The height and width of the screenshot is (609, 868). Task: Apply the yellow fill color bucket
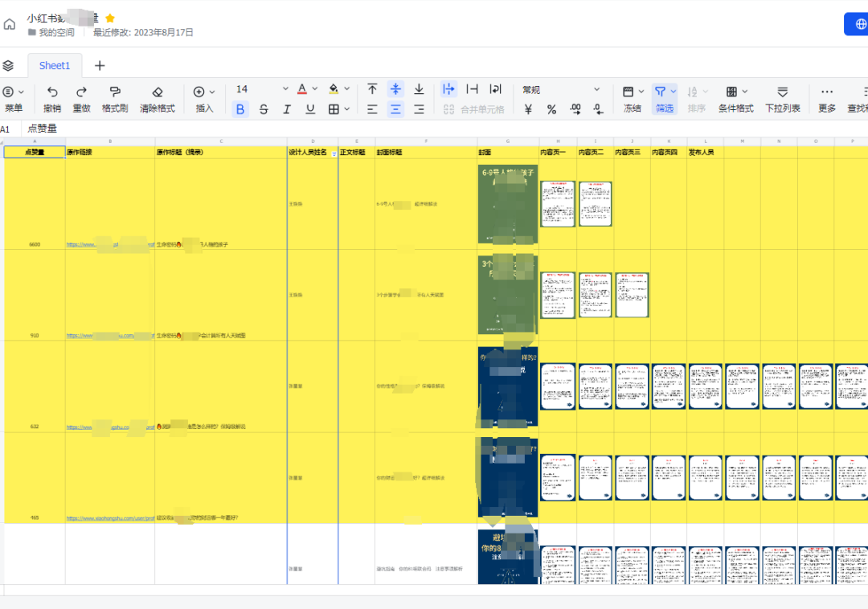click(334, 89)
